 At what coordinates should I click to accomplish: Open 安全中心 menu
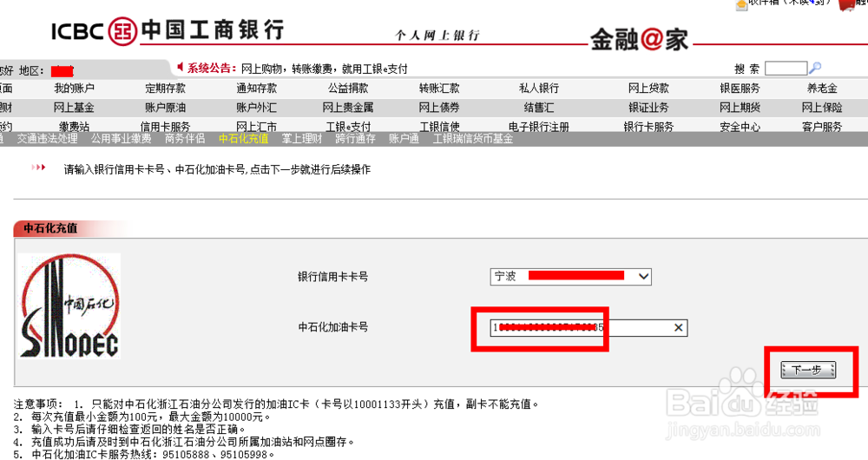[740, 126]
